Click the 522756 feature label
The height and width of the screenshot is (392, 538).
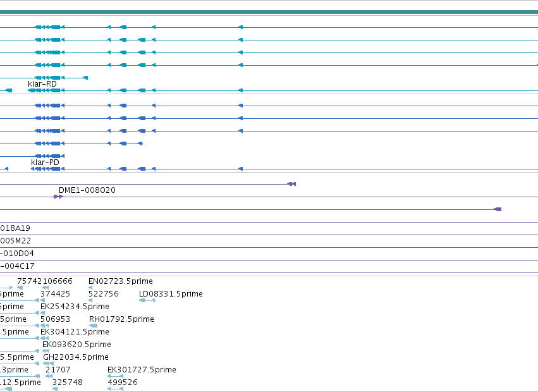click(103, 294)
